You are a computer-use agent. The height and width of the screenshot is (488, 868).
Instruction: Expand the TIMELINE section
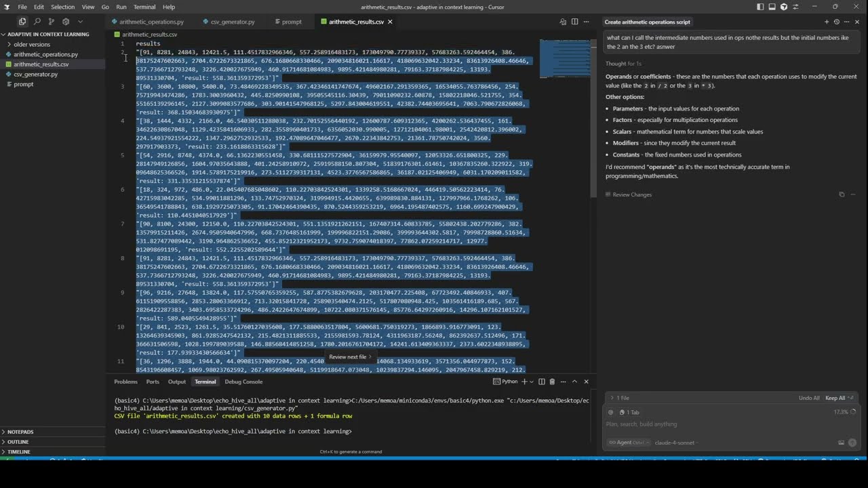(52, 451)
